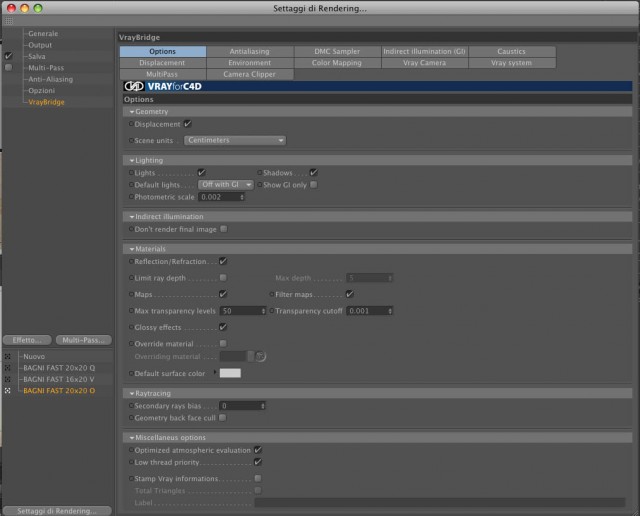Collapse the Lighting section
This screenshot has height=516, width=640.
point(132,160)
